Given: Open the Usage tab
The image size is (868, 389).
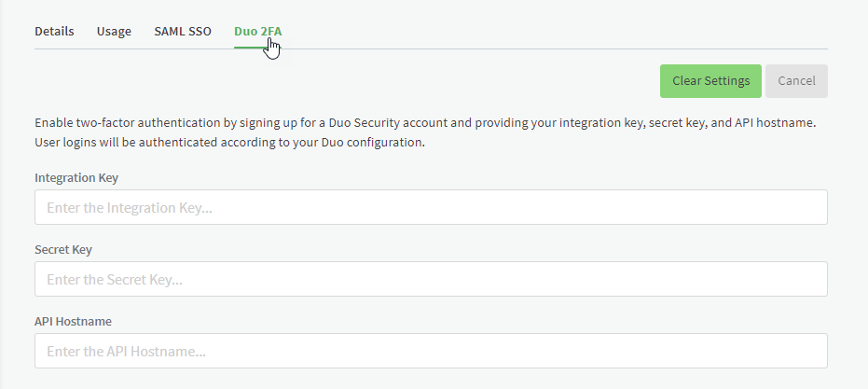Looking at the screenshot, I should (114, 32).
